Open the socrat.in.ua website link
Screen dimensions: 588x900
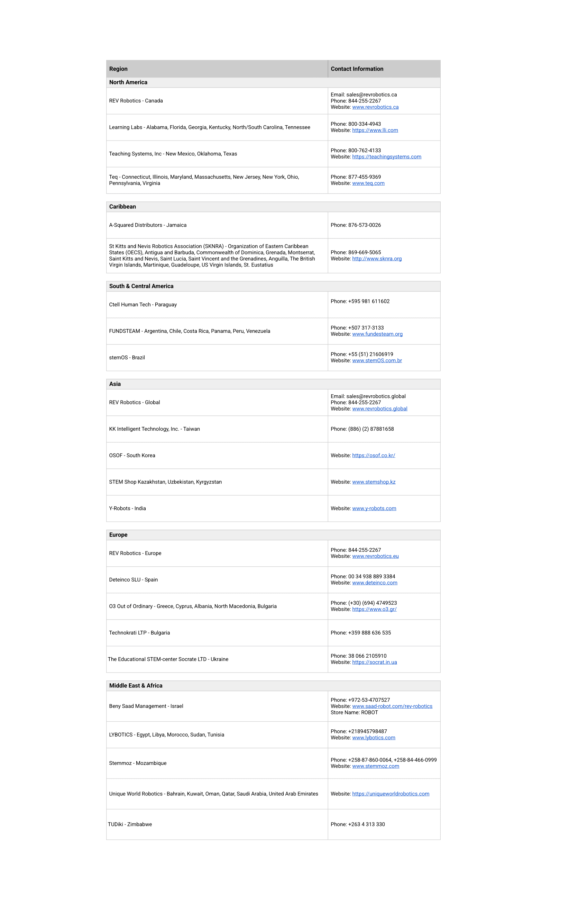coord(374,662)
